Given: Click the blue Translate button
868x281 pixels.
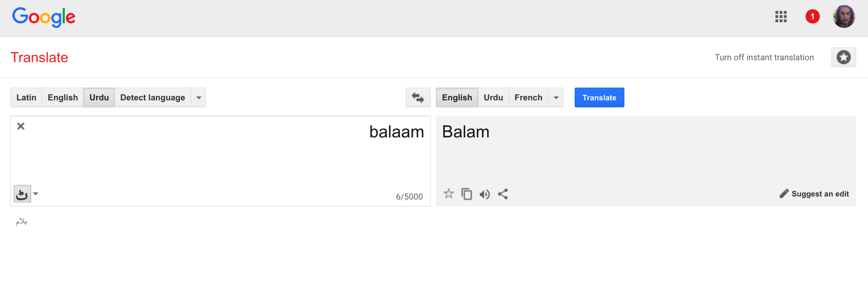Looking at the screenshot, I should [x=599, y=98].
